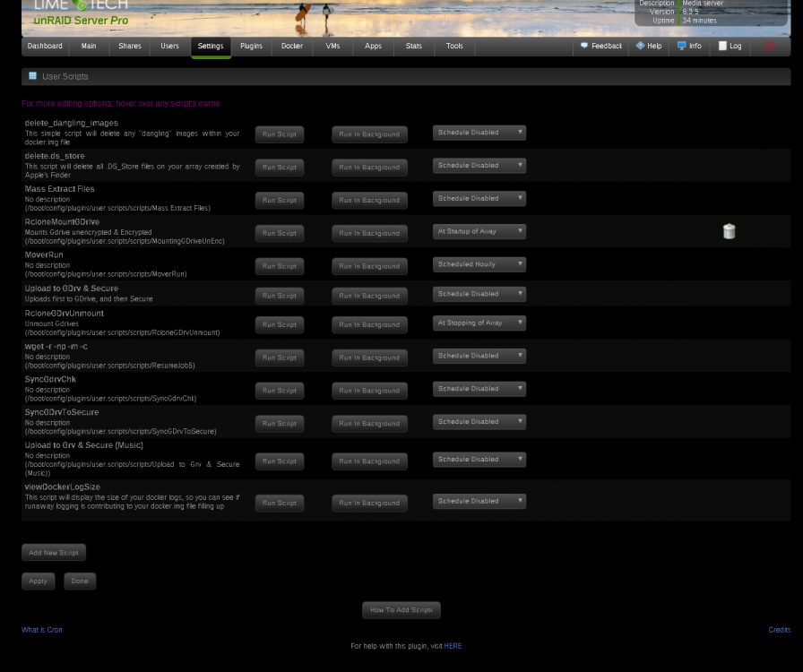
Task: Open schedule dropdown for SyncGdrvChk
Action: [x=479, y=389]
